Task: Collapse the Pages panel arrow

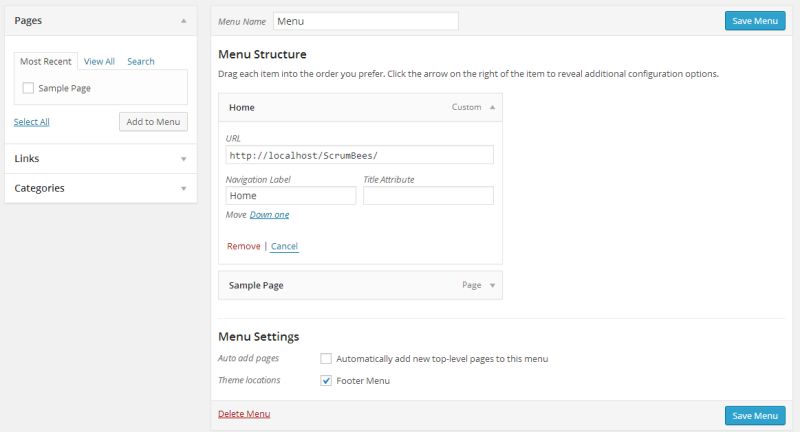Action: 184,21
